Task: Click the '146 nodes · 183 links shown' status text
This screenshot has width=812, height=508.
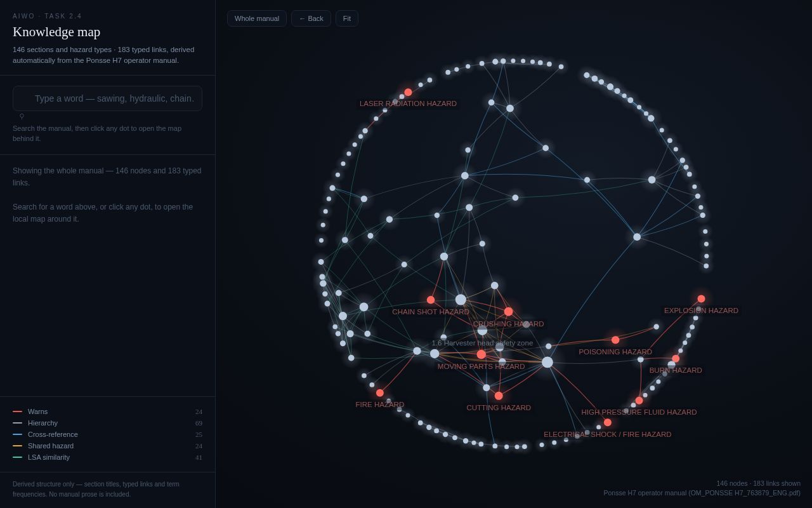Action: click(758, 483)
